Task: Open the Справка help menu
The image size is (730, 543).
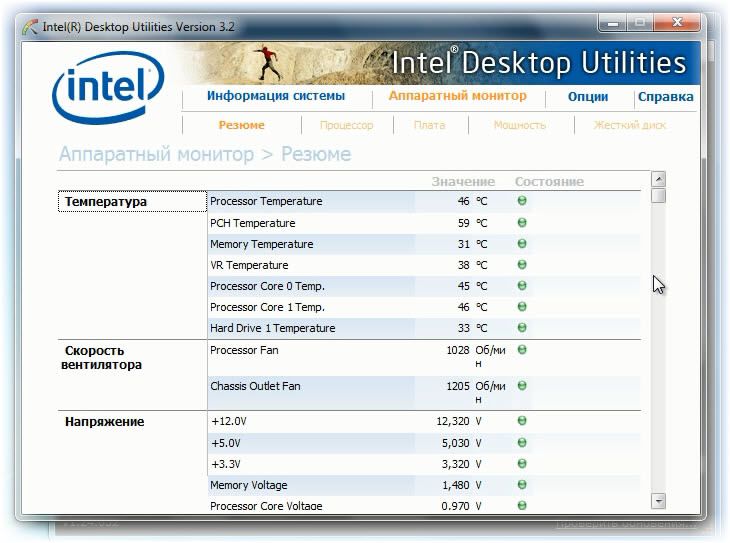Action: point(665,97)
